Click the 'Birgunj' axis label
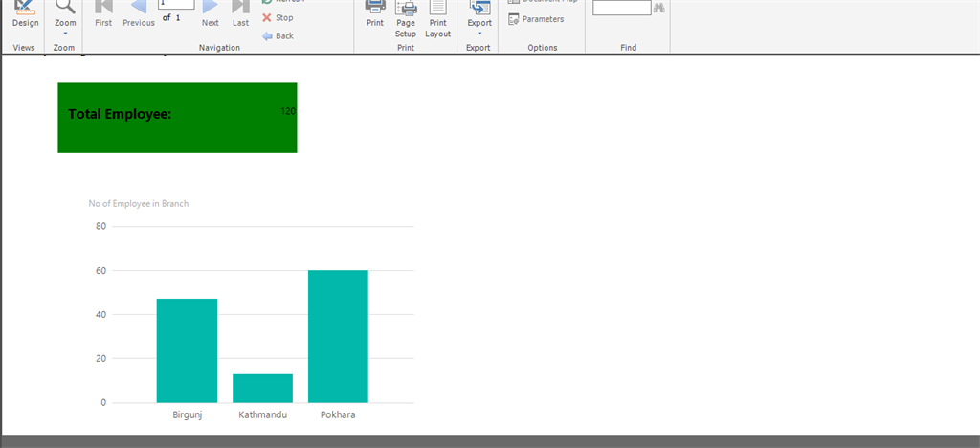This screenshot has height=448, width=980. point(188,414)
